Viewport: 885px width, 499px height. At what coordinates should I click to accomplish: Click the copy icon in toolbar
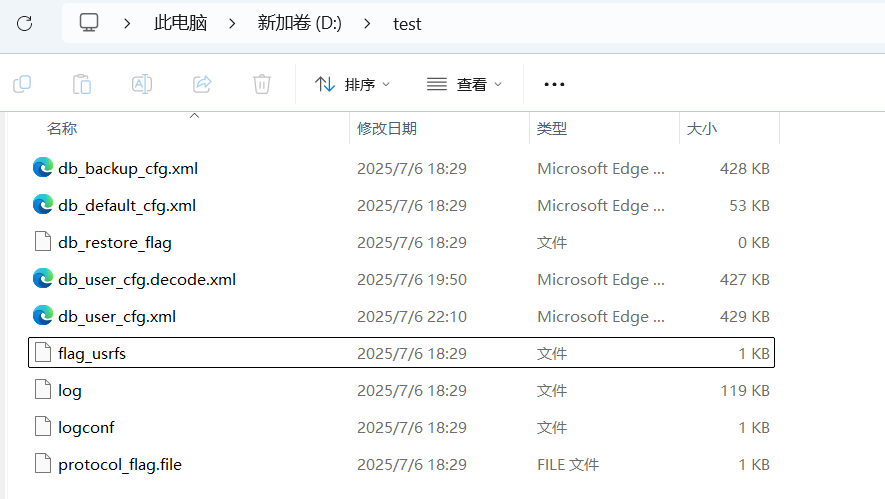[22, 84]
